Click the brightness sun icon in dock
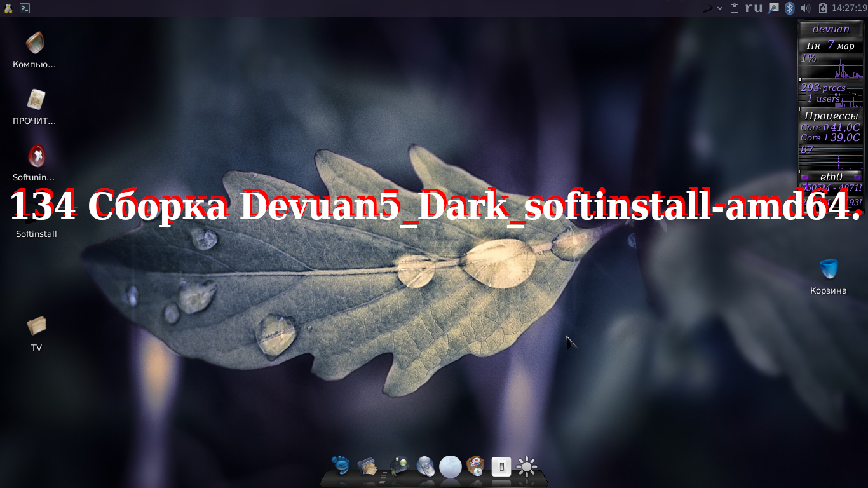Screen dimensions: 868x488 pyautogui.click(x=527, y=467)
